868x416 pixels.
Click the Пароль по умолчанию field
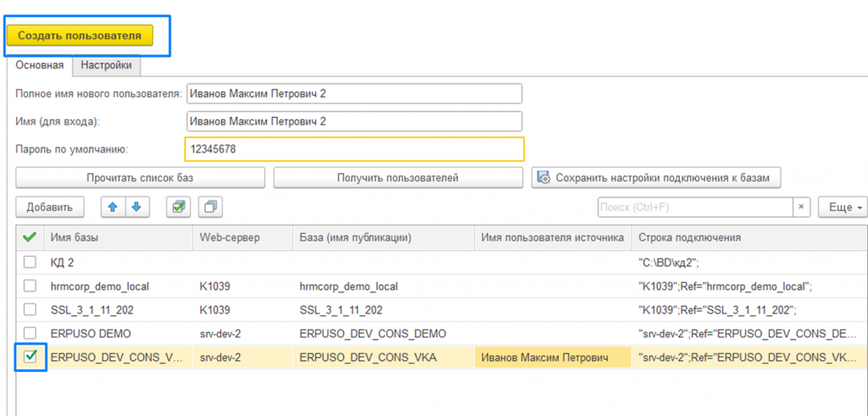[354, 149]
